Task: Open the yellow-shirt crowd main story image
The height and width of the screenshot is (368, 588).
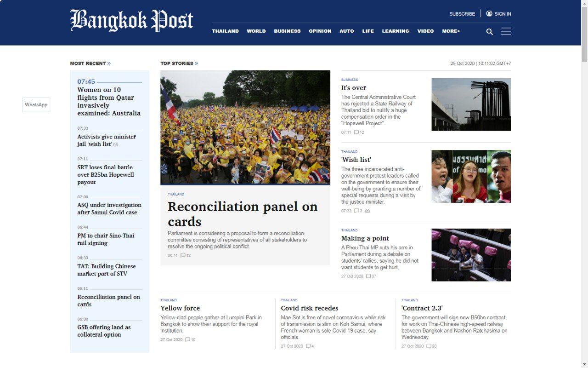Action: click(245, 127)
